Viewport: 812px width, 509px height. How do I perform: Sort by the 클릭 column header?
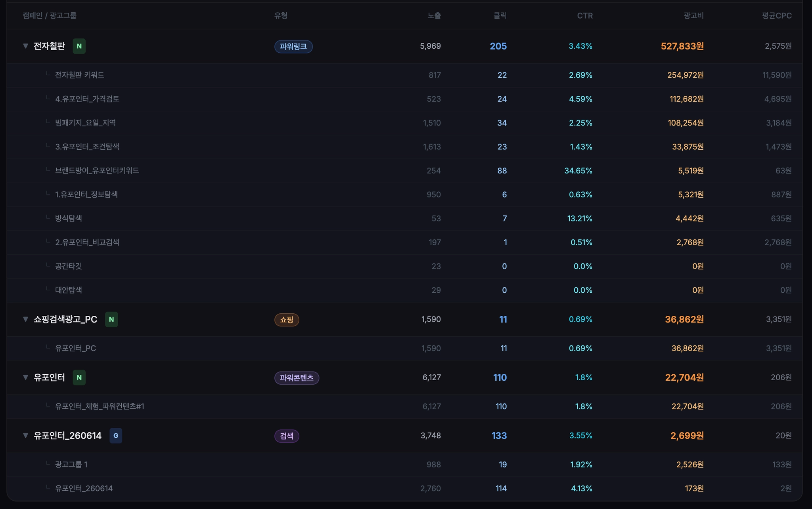(x=500, y=16)
